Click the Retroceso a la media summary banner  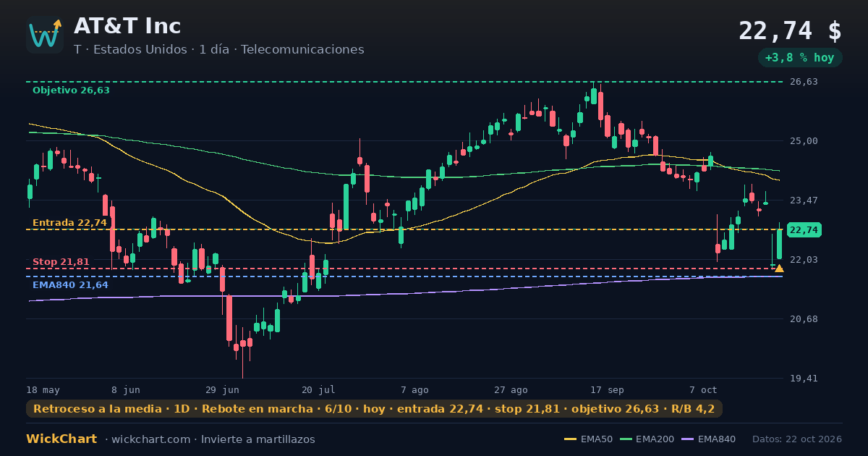[374, 409]
